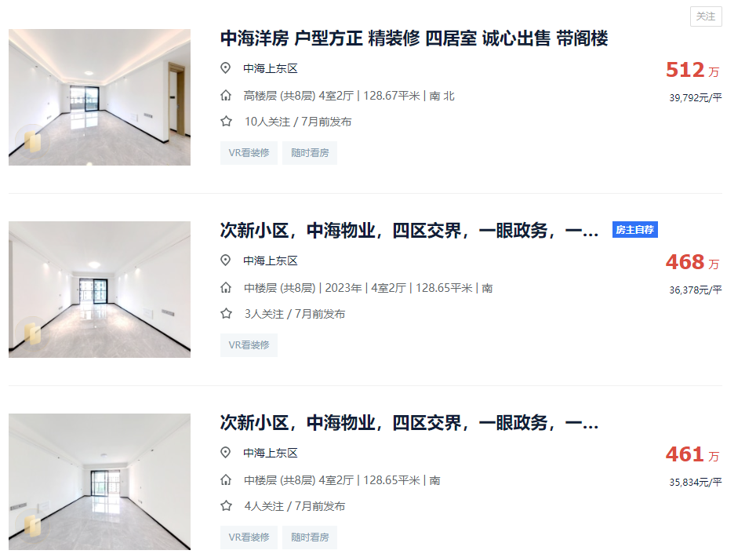Toggle the 关注 follow button
The height and width of the screenshot is (554, 756).
(x=706, y=16)
